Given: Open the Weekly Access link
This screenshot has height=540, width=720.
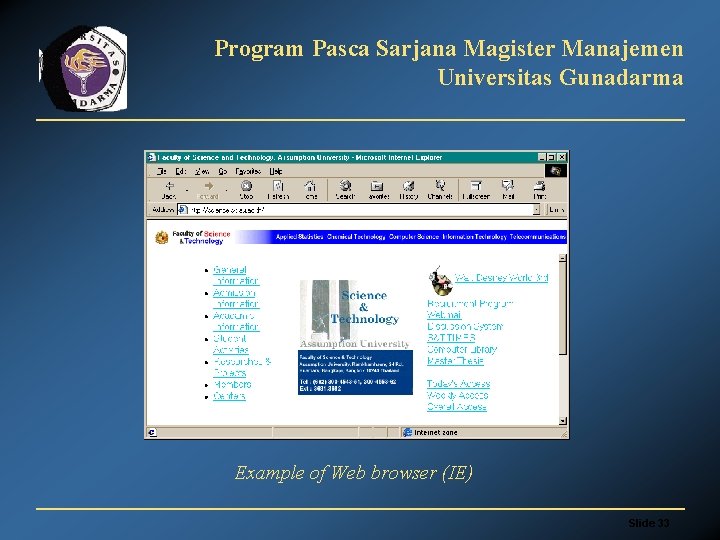Looking at the screenshot, I should [457, 395].
